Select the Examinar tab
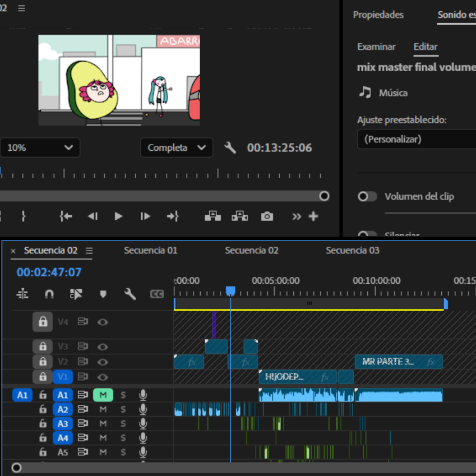This screenshot has width=476, height=476. click(376, 47)
